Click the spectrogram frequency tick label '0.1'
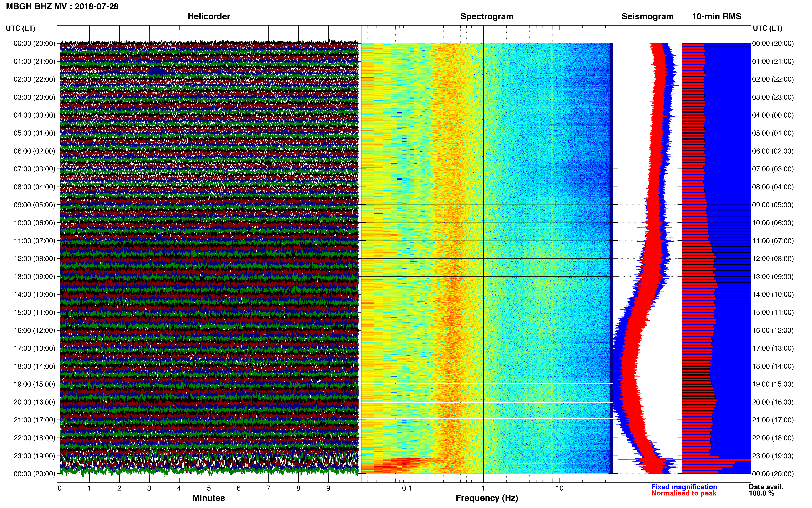Viewport: 812px width, 508px height. coord(407,488)
